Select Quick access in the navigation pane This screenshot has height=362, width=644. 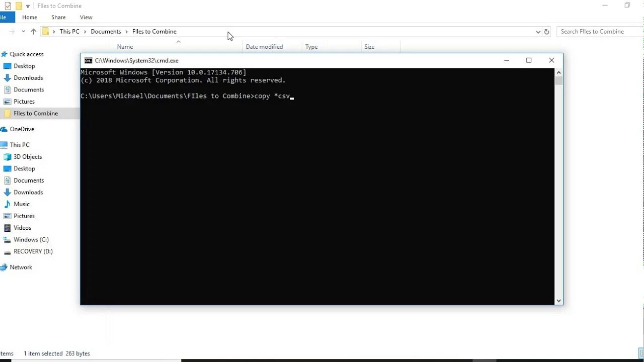[x=27, y=54]
